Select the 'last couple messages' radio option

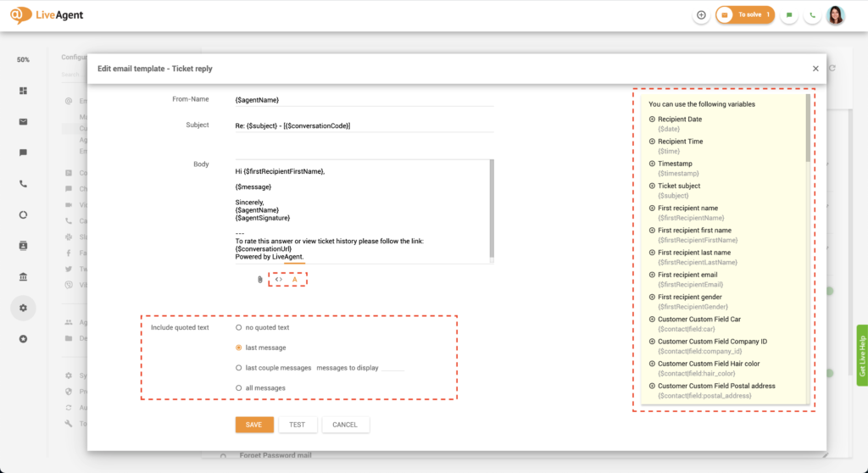pyautogui.click(x=239, y=368)
